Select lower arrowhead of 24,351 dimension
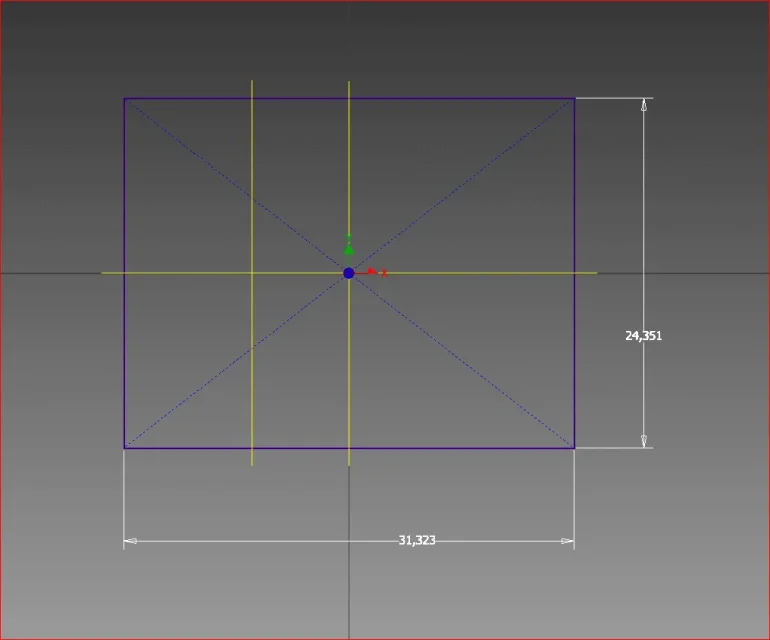This screenshot has width=770, height=640. (644, 441)
